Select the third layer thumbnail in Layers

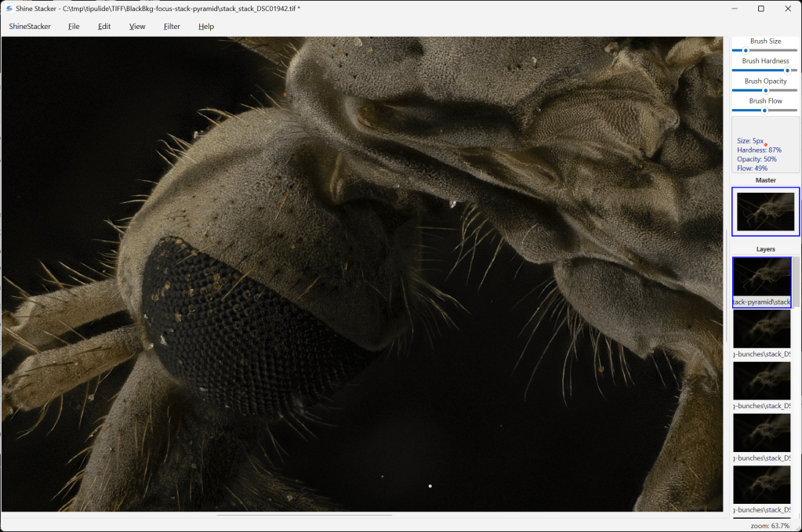762,381
